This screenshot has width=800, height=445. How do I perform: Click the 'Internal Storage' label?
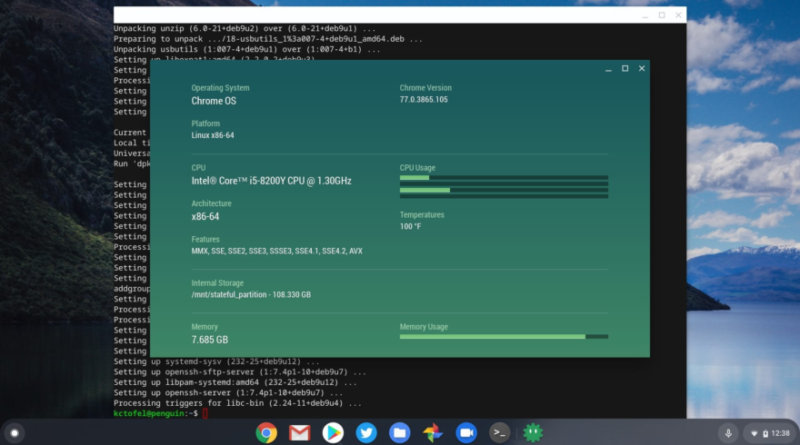(217, 283)
